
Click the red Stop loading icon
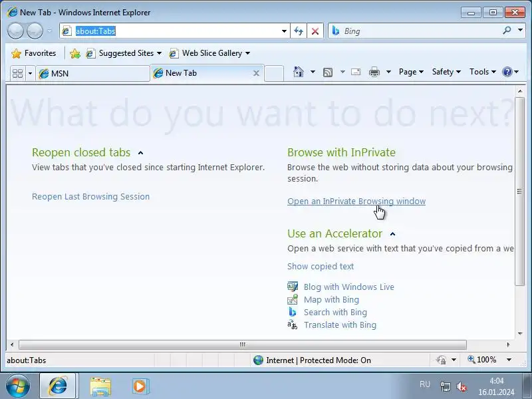tap(315, 31)
